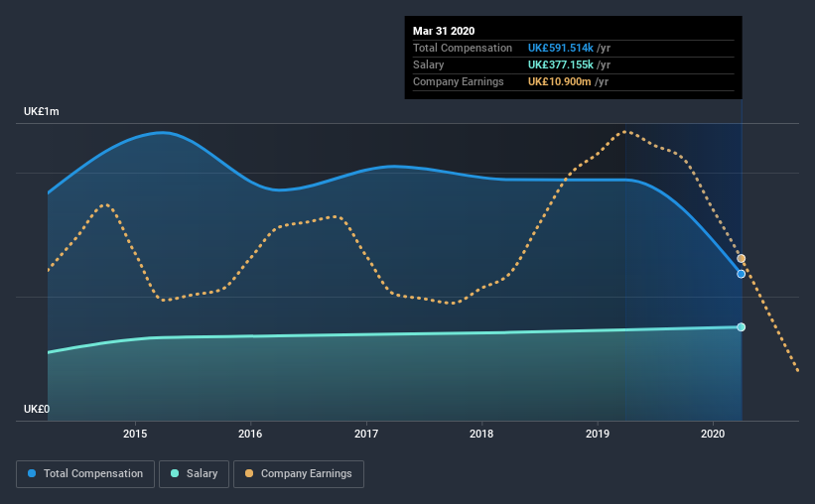Click the blue Total Compensation data point
815x504 pixels.
click(742, 274)
